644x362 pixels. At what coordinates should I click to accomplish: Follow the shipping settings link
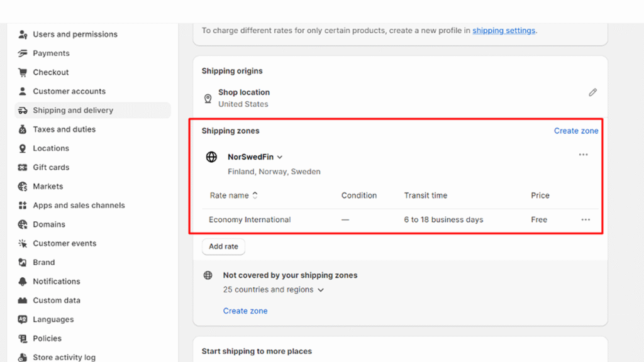(x=504, y=30)
